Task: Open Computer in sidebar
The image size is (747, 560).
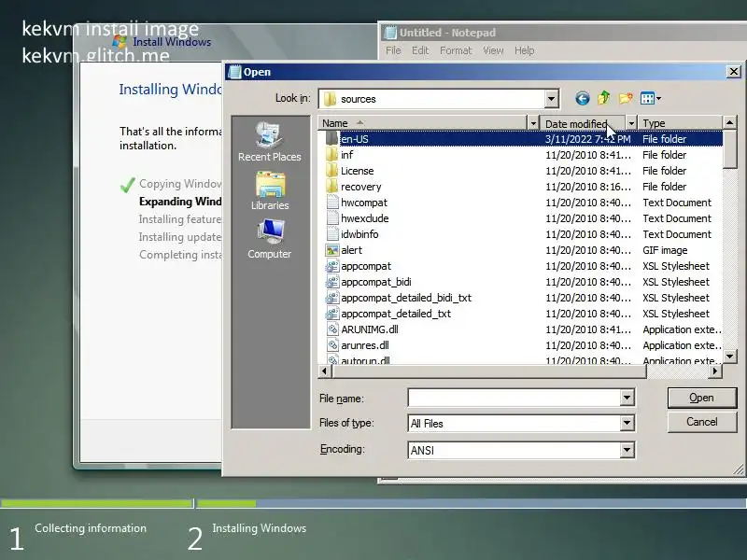Action: [x=269, y=239]
